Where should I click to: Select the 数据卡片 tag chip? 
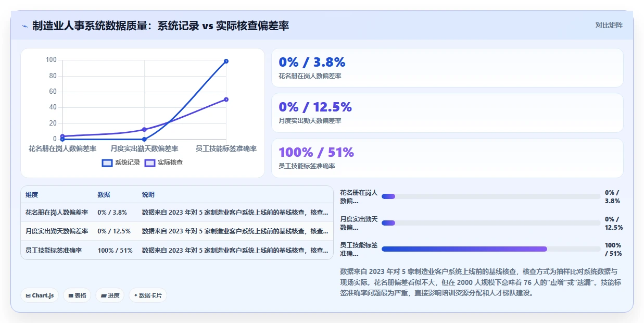148,295
